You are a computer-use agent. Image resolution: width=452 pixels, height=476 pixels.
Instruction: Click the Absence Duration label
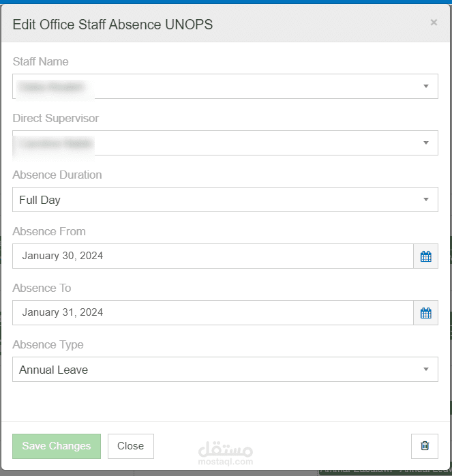coord(57,175)
